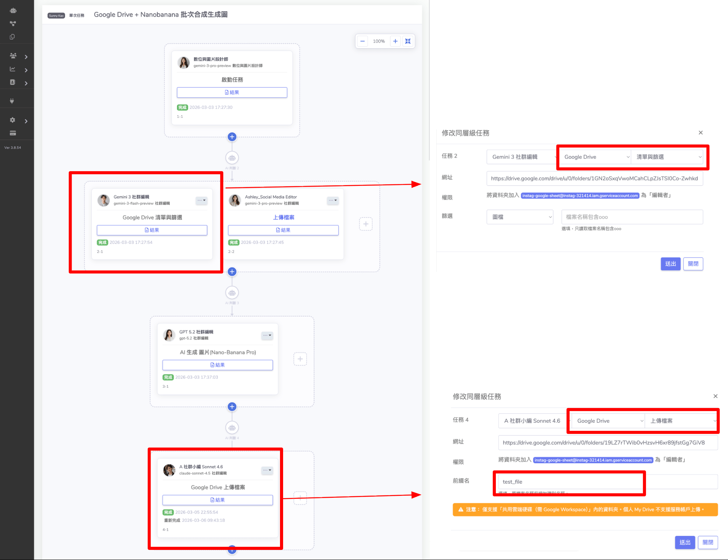Image resolution: width=728 pixels, height=560 pixels.
Task: Open options menu on GPT 5.2 社群編輯 card
Action: click(x=267, y=335)
